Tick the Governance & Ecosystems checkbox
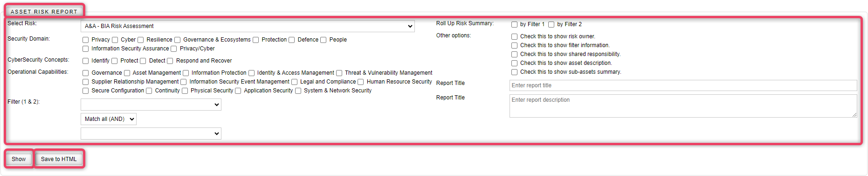The width and height of the screenshot is (868, 176). pyautogui.click(x=178, y=40)
